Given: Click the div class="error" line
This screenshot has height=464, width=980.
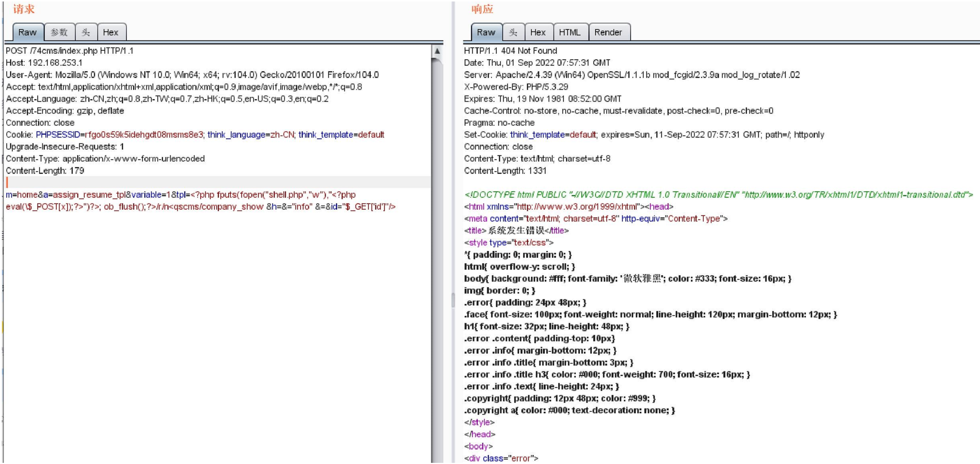Looking at the screenshot, I should click(501, 458).
